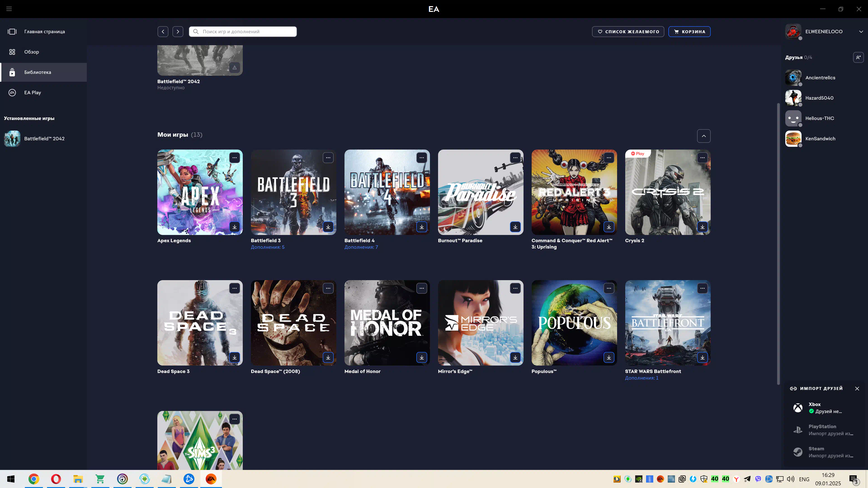
Task: Open more options on Battlefield 4
Action: click(x=422, y=158)
